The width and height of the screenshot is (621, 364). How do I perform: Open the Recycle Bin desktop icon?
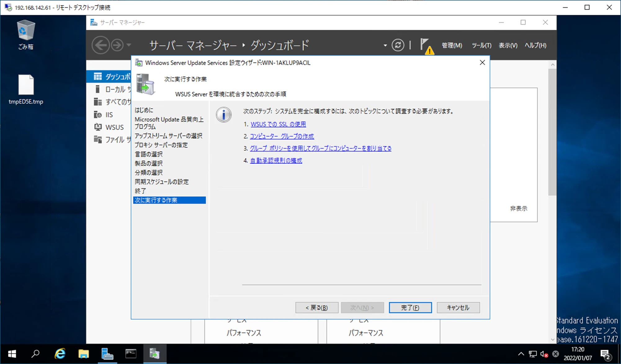tap(26, 34)
